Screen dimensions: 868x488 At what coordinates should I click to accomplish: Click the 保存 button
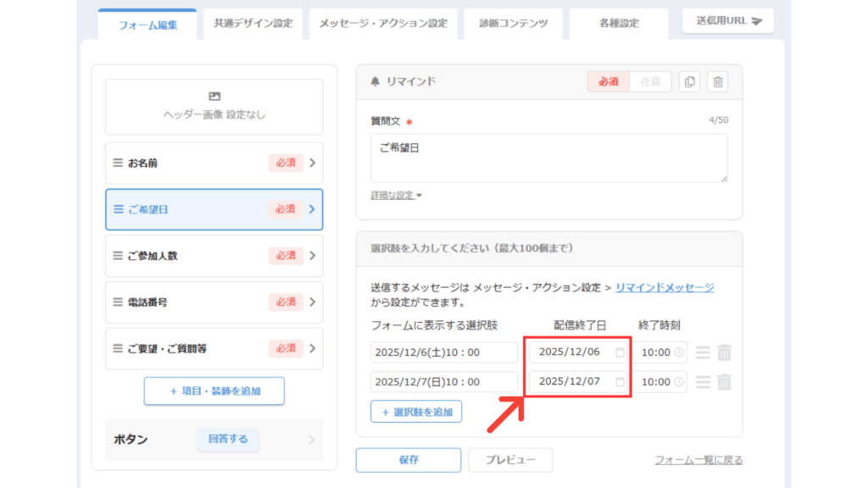pyautogui.click(x=408, y=460)
